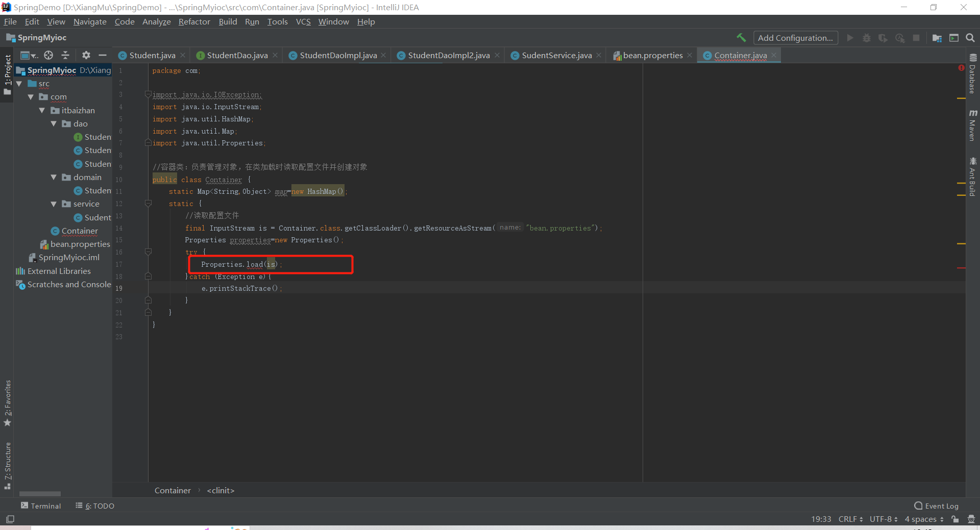980x530 pixels.
Task: Click the open-in-window icon beside Project Structure
Action: tap(953, 38)
